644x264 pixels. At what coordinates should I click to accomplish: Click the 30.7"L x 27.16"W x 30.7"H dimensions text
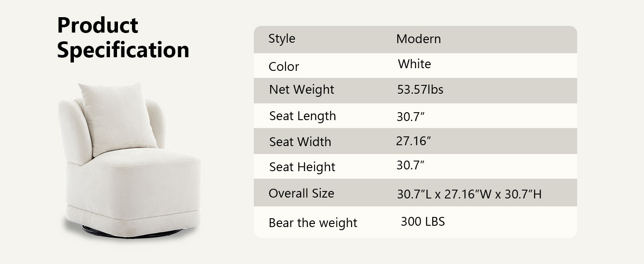pos(469,194)
